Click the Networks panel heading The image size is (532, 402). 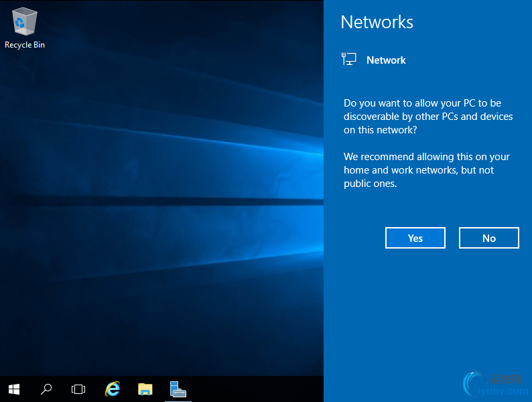(x=377, y=22)
